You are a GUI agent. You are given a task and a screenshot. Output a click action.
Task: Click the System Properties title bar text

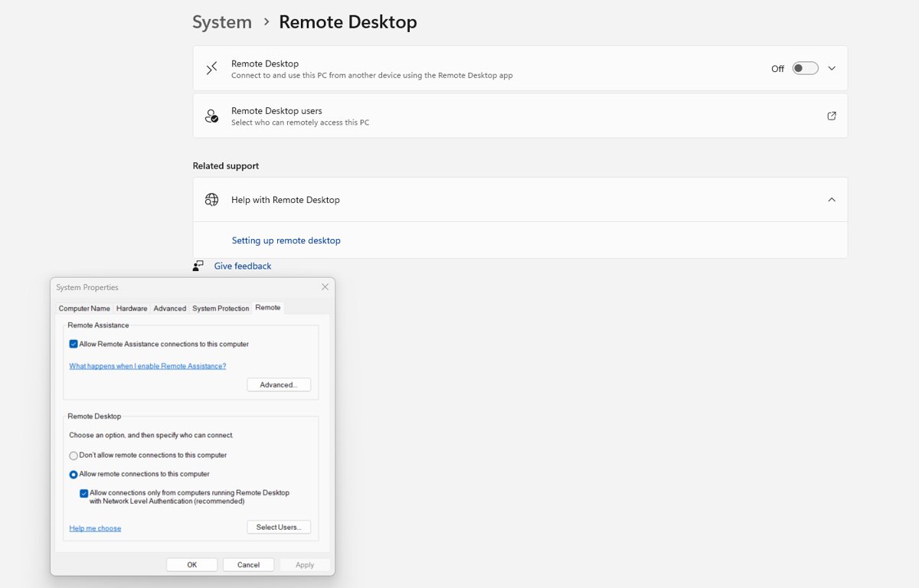(87, 288)
